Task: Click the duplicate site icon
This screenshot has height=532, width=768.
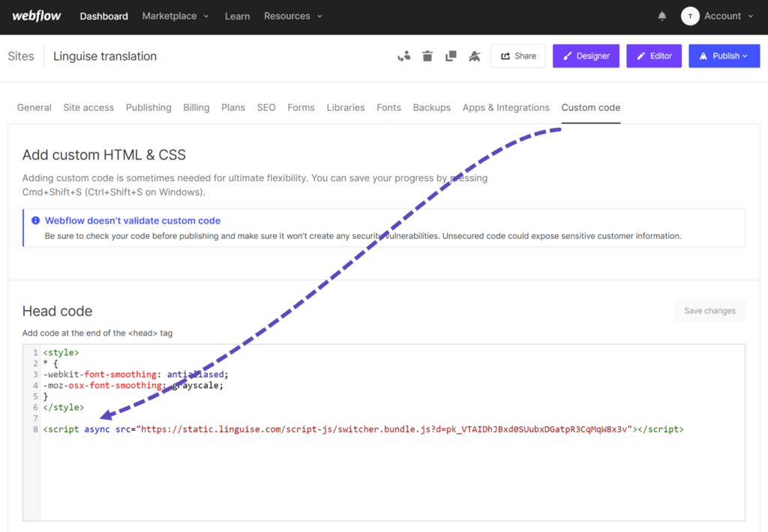Action: [x=451, y=55]
